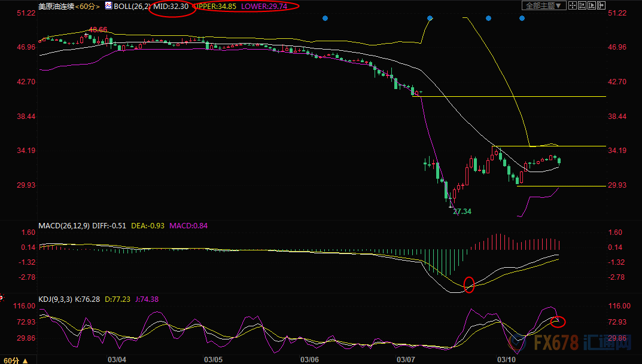Click the 48.86 high price label
The height and width of the screenshot is (364, 642).
coord(98,29)
